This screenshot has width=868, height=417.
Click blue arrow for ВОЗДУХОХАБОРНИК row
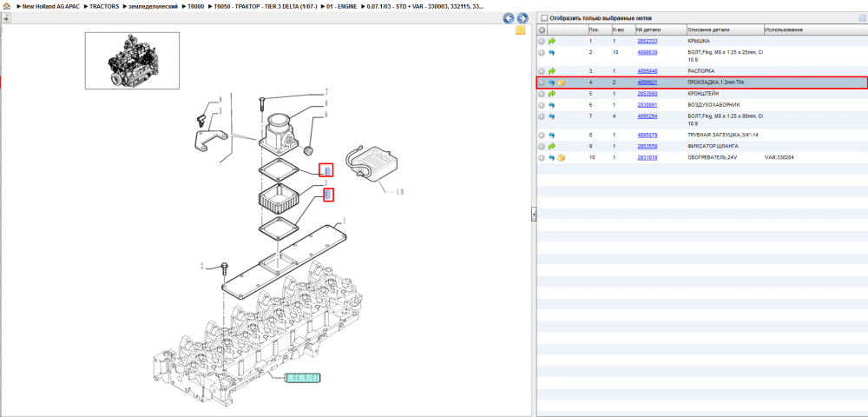click(x=552, y=105)
